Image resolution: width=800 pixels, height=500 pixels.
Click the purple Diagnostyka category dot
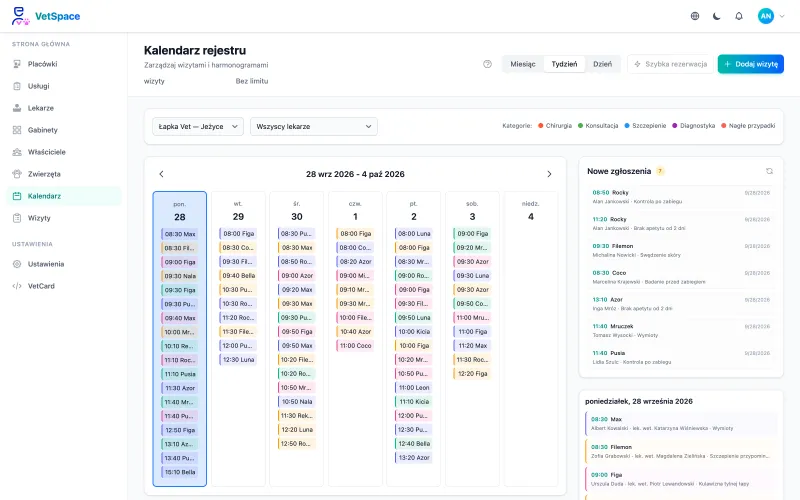click(x=674, y=126)
